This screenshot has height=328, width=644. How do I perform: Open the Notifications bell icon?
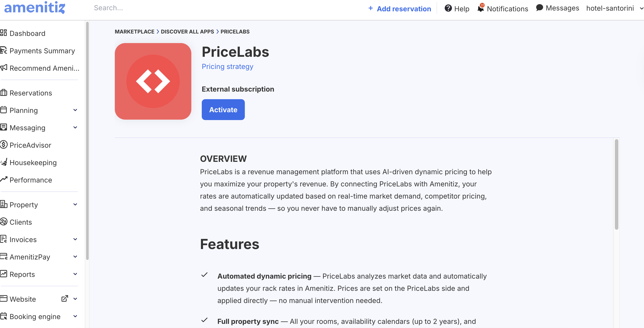480,8
